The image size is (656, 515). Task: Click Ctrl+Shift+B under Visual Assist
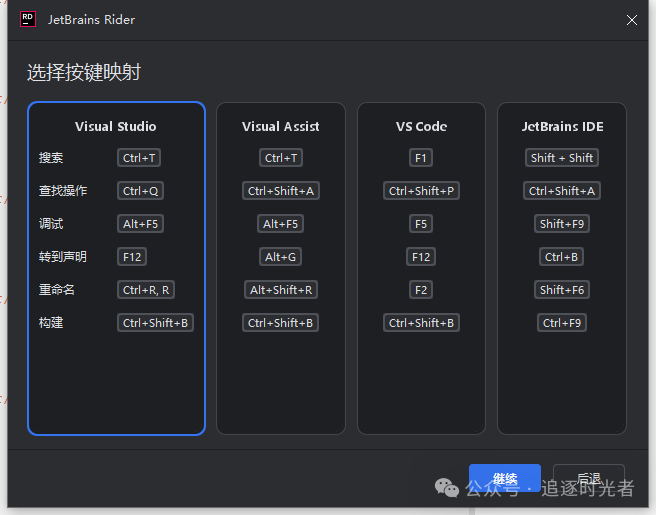coord(281,323)
